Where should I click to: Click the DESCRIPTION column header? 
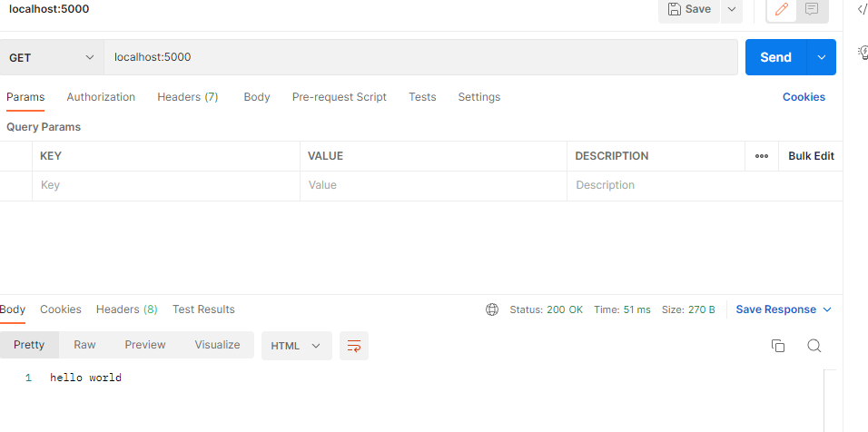click(x=612, y=156)
